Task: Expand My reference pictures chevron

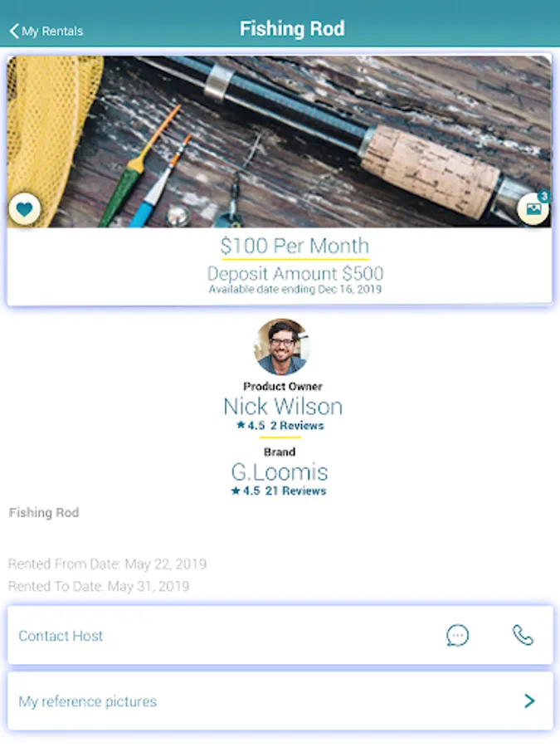Action: (x=529, y=701)
